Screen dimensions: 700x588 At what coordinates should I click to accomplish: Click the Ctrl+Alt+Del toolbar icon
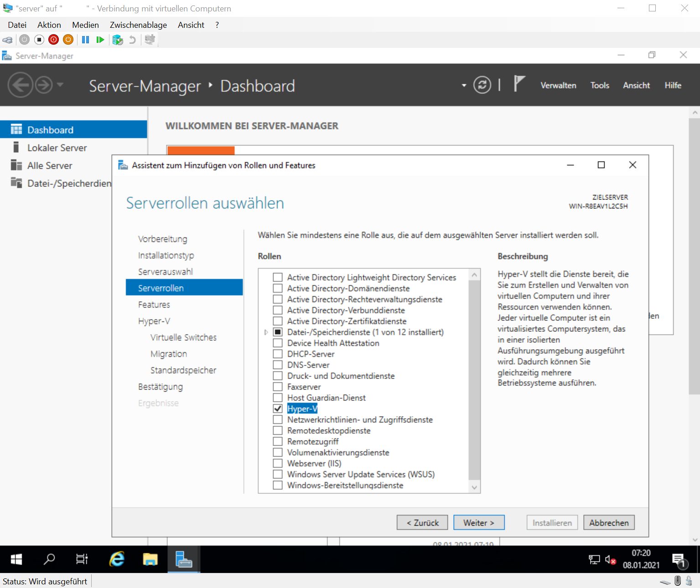tap(7, 40)
